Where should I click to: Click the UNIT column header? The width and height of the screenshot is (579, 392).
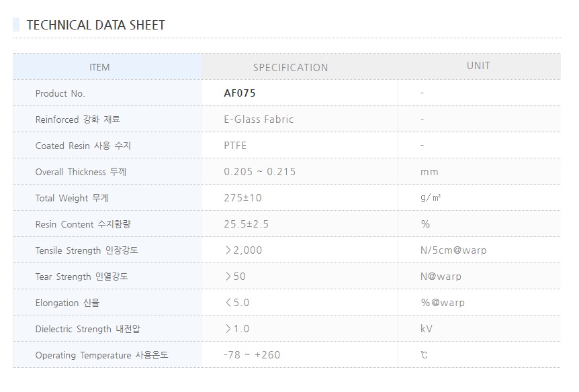click(478, 66)
